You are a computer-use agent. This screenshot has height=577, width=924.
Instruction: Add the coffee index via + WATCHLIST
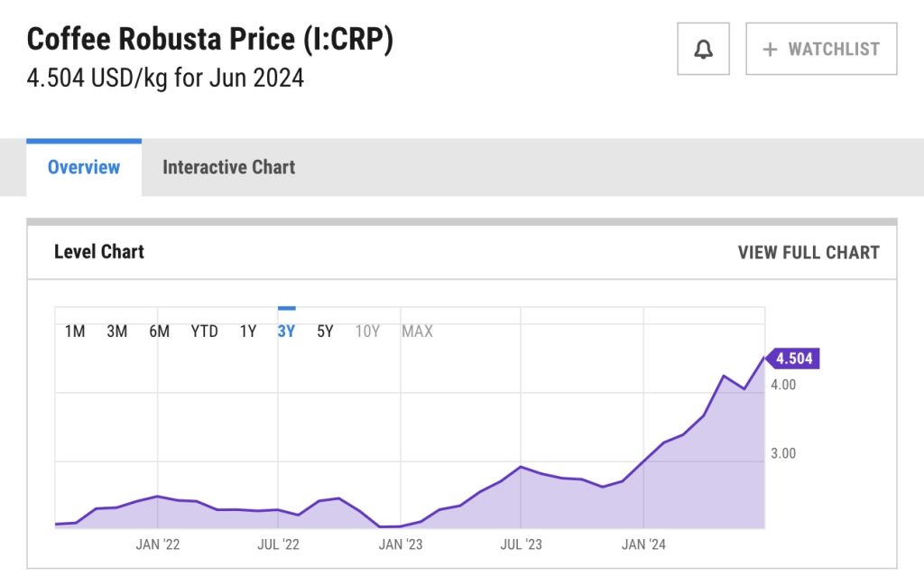click(821, 50)
